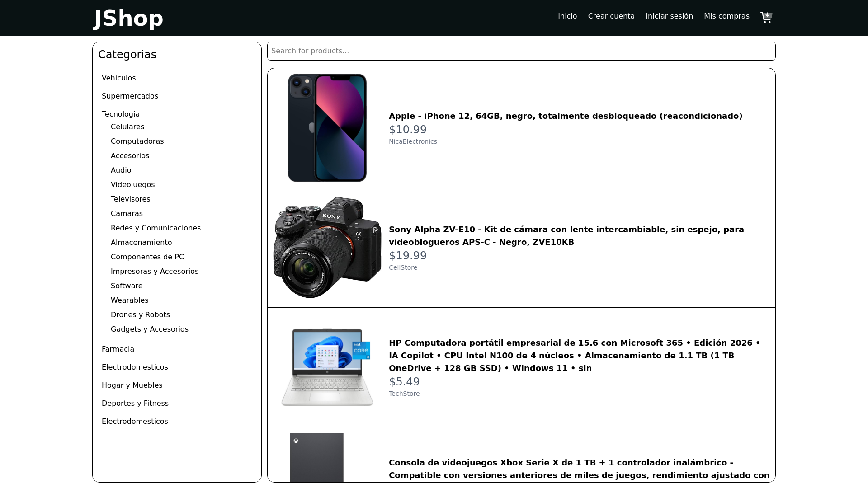Select the Tecnologia category
This screenshot has width=868, height=488.
(x=121, y=114)
